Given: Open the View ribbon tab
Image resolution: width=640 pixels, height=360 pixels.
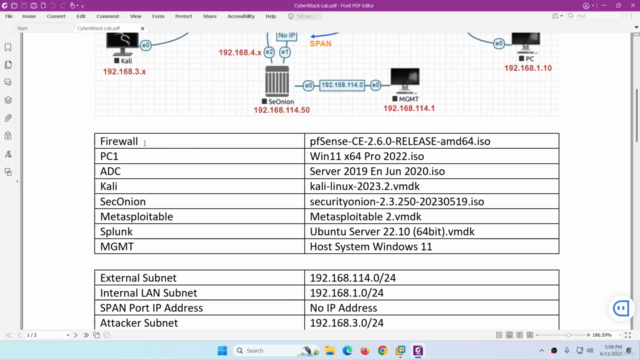Looking at the screenshot, I should pyautogui.click(x=136, y=16).
